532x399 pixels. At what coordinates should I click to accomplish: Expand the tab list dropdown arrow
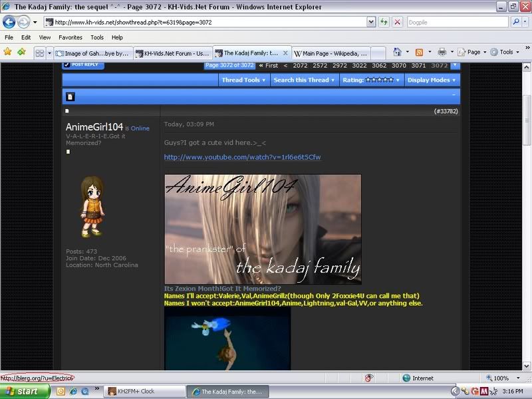pyautogui.click(x=49, y=53)
